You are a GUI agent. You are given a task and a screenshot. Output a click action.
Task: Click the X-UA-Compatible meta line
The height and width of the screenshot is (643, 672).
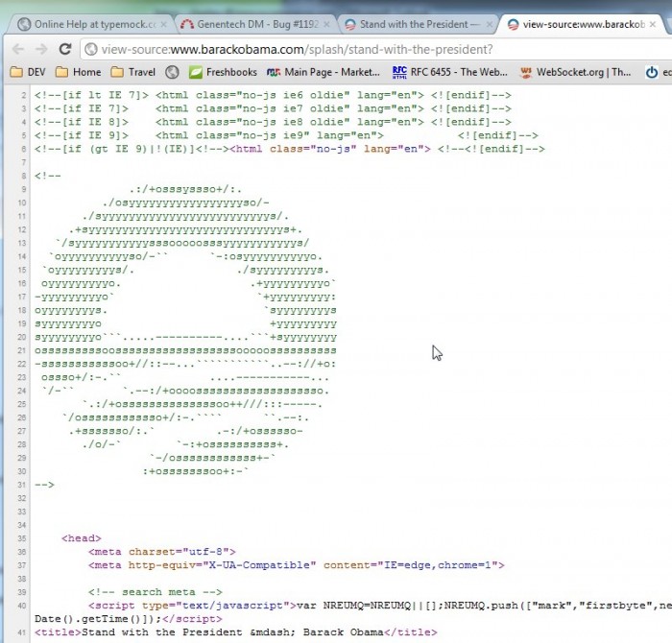[297, 565]
